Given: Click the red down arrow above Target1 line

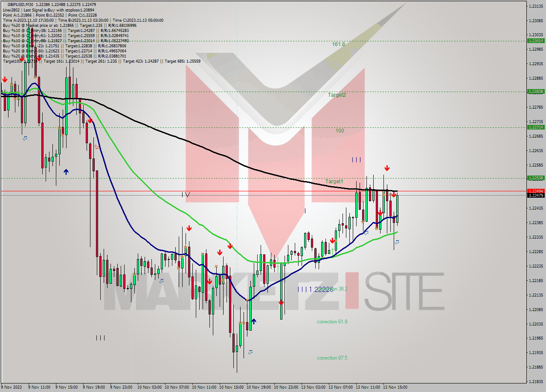Looking at the screenshot, I should pyautogui.click(x=387, y=168).
